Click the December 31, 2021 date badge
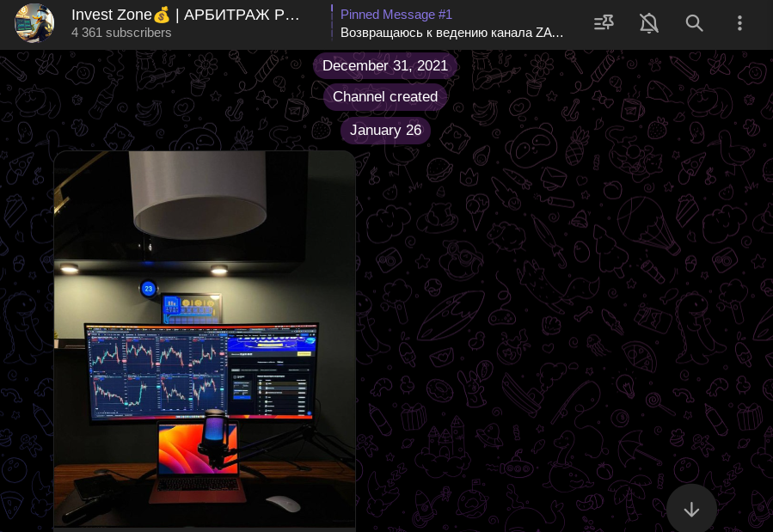Screen dimensions: 773x532 [x=385, y=65]
